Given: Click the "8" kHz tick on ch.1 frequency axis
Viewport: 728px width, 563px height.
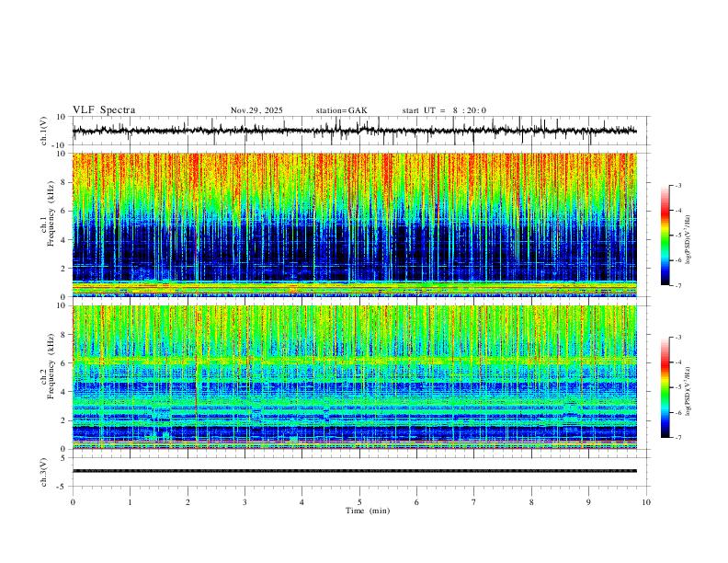Looking at the screenshot, I should click(63, 182).
